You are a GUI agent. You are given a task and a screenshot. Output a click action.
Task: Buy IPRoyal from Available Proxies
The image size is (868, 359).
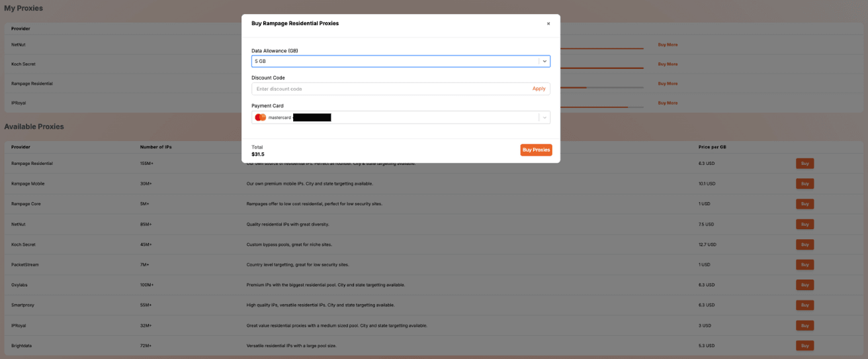804,325
